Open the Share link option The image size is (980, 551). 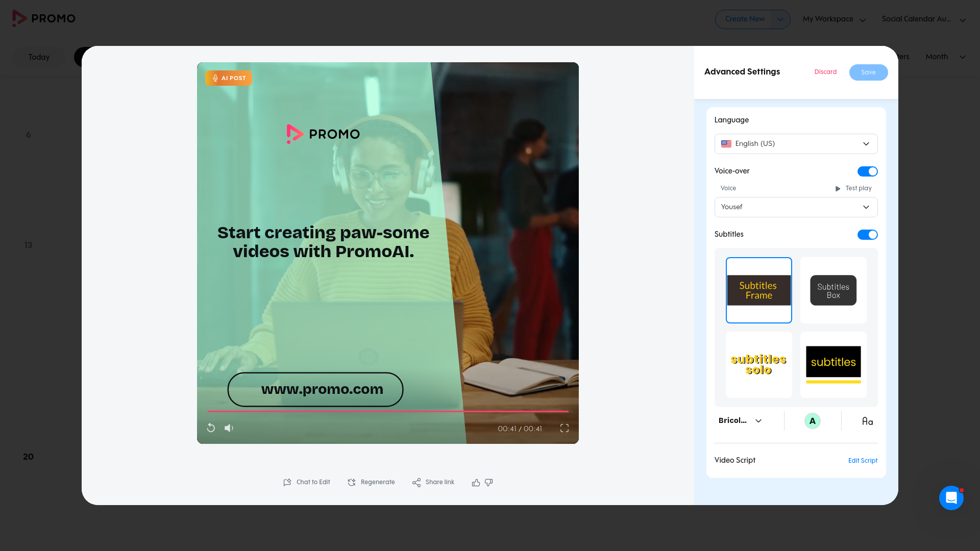coord(433,482)
